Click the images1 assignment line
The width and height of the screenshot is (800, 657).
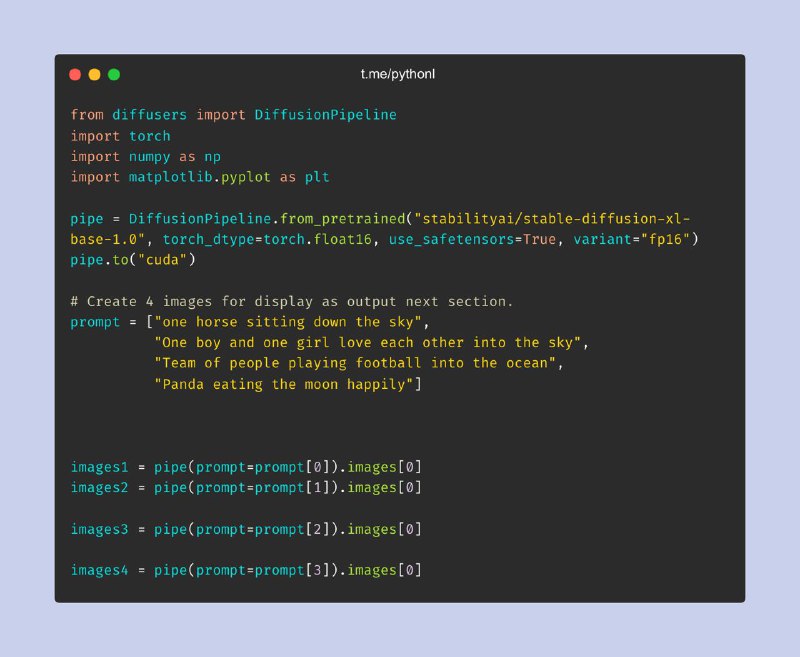pos(246,467)
